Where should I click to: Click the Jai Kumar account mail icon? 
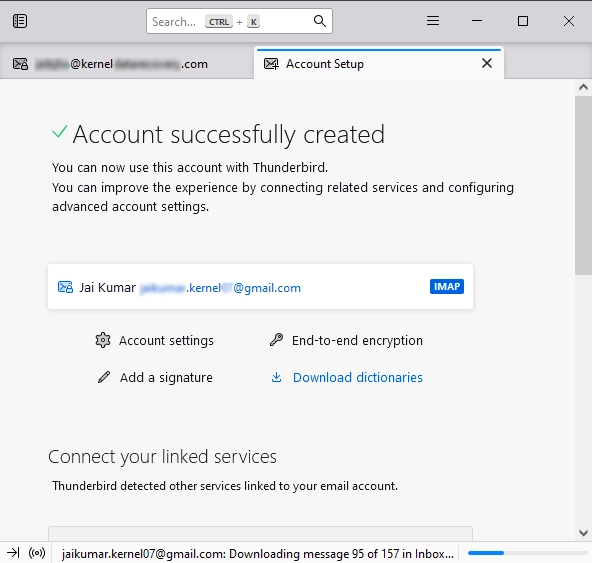click(65, 287)
